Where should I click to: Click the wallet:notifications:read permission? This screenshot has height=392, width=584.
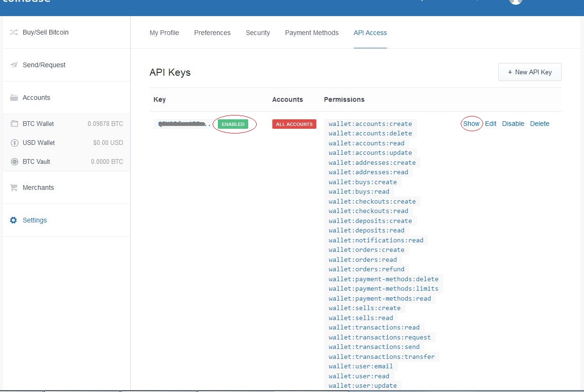click(x=376, y=240)
